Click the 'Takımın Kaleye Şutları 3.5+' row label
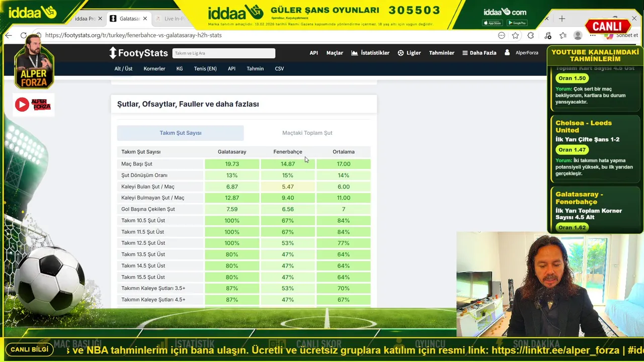This screenshot has width=644, height=362. coord(153,289)
